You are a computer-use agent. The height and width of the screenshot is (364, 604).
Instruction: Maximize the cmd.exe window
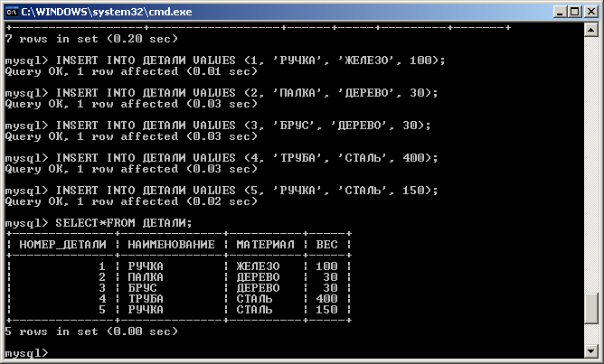point(574,12)
